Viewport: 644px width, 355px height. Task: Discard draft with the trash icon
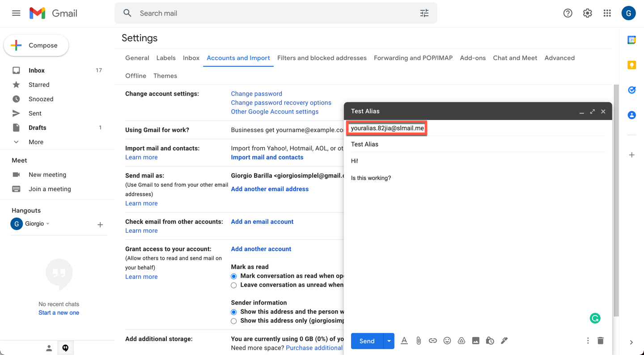tap(600, 341)
